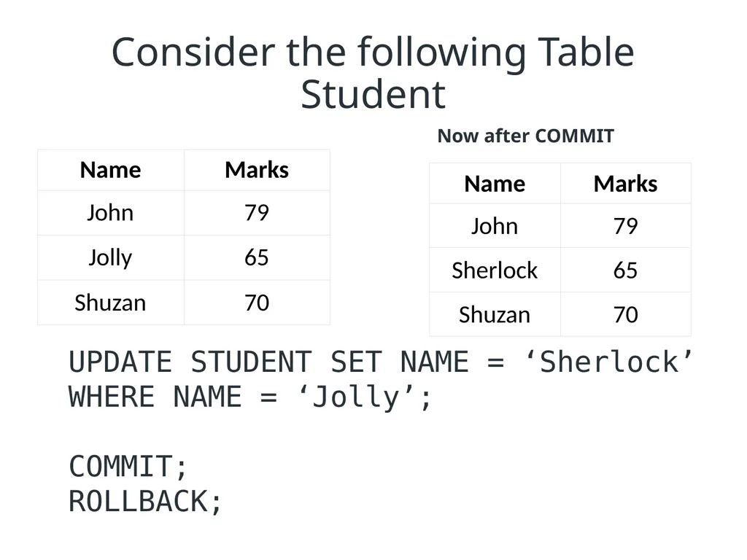This screenshot has width=747, height=560.
Task: Select the Sherlock cell in right table
Action: pyautogui.click(x=495, y=270)
